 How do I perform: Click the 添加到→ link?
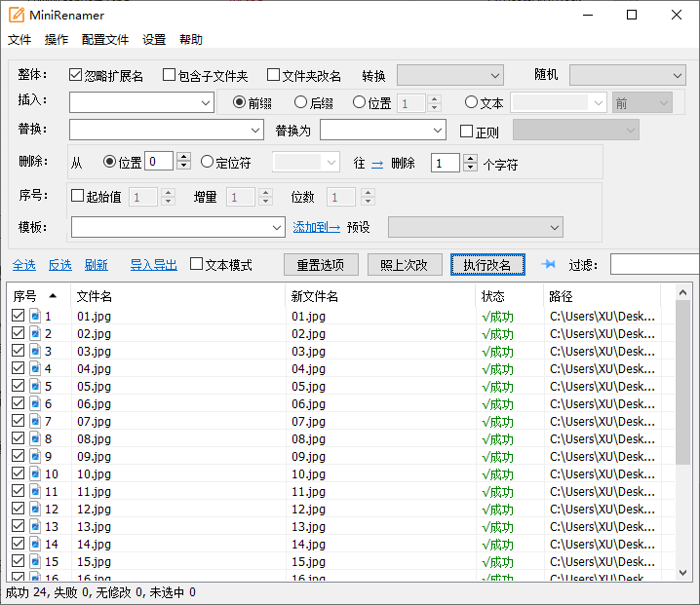click(317, 227)
